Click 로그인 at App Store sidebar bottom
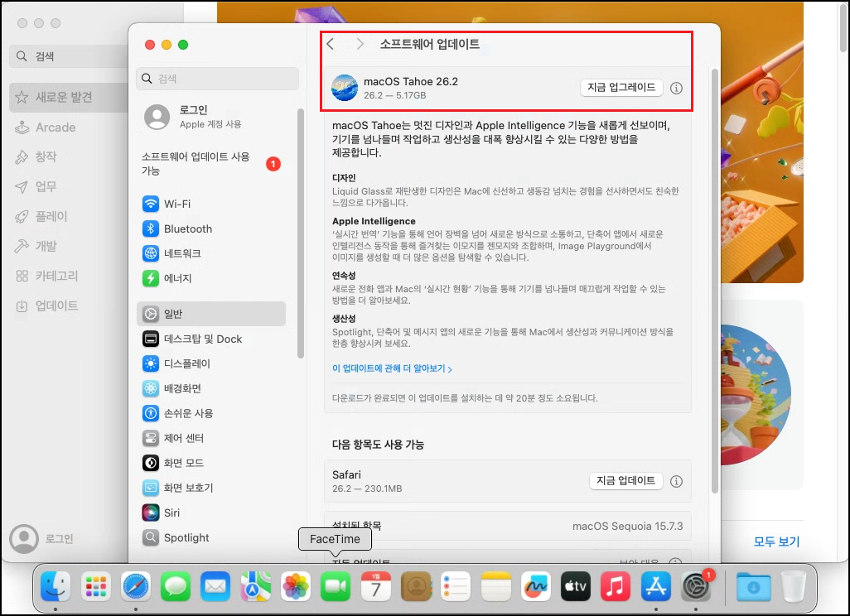 click(41, 538)
